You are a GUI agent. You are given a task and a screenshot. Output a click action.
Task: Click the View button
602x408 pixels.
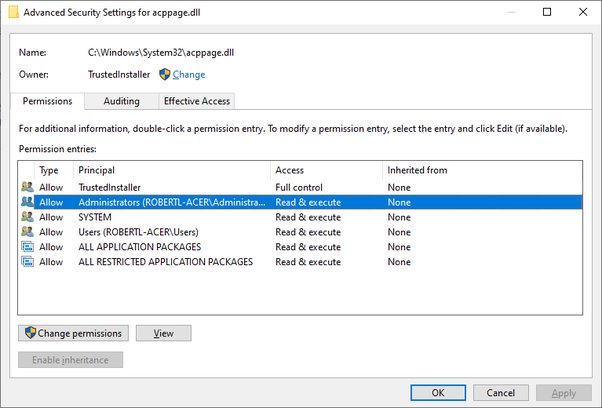[x=163, y=333]
